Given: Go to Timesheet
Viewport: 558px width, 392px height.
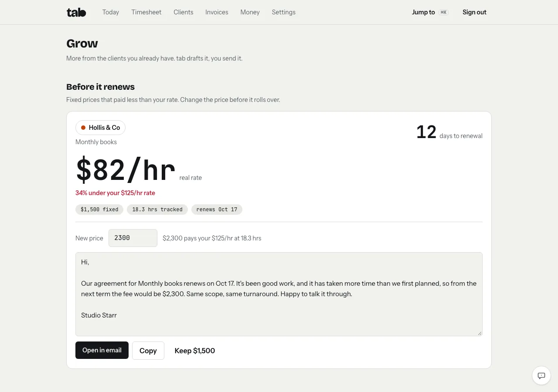Looking at the screenshot, I should [x=146, y=12].
